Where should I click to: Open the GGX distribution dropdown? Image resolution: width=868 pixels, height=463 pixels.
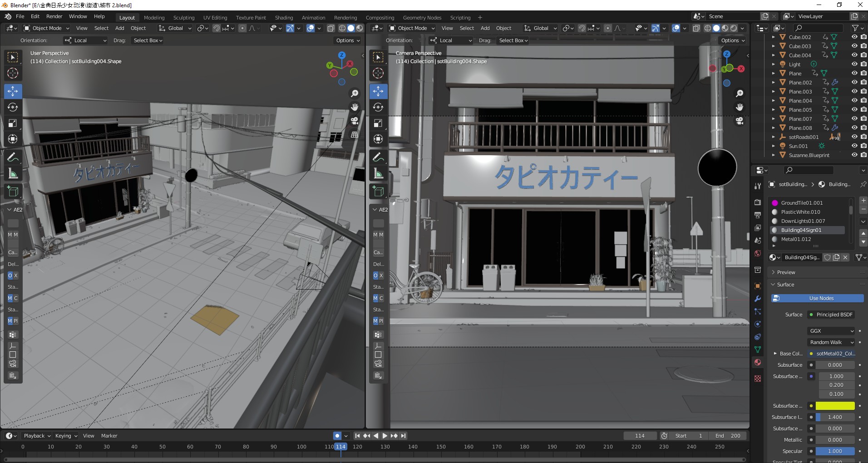tap(831, 331)
